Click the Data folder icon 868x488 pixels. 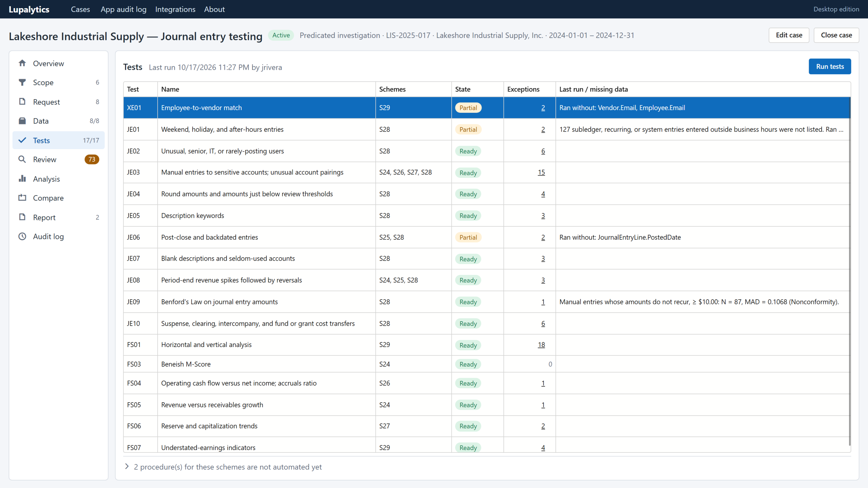pos(22,121)
